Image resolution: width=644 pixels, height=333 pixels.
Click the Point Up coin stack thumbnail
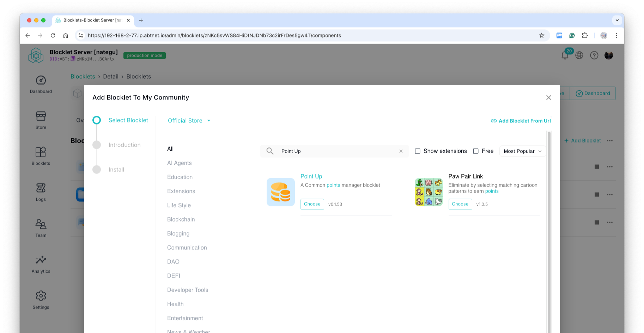[x=280, y=192]
